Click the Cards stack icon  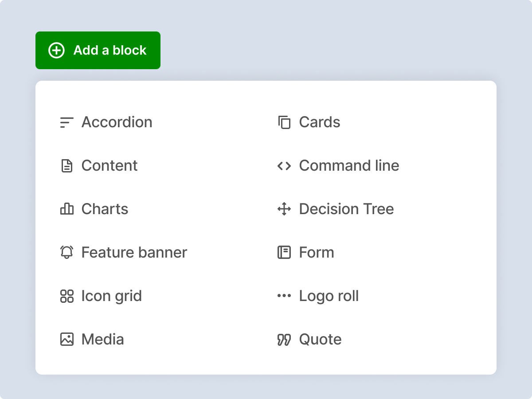[x=284, y=122]
